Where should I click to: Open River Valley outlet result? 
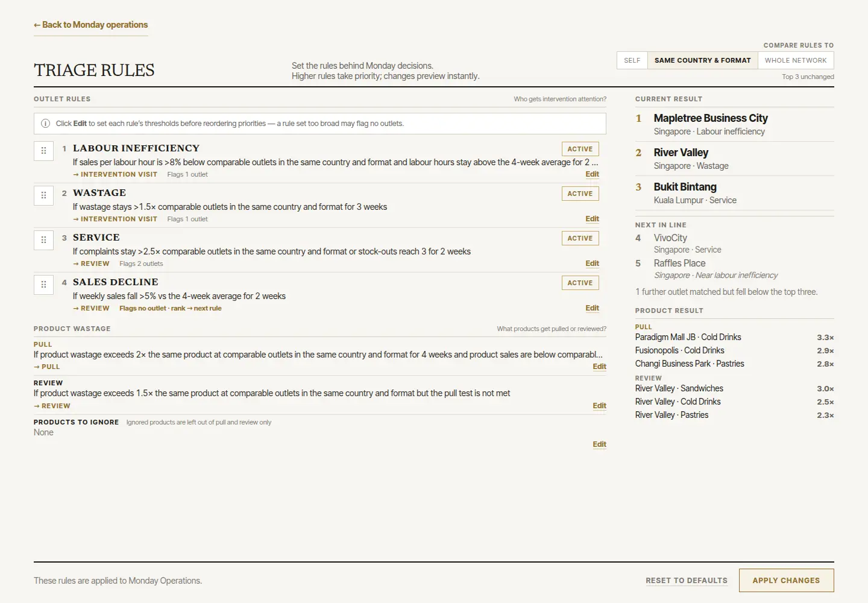click(x=734, y=159)
